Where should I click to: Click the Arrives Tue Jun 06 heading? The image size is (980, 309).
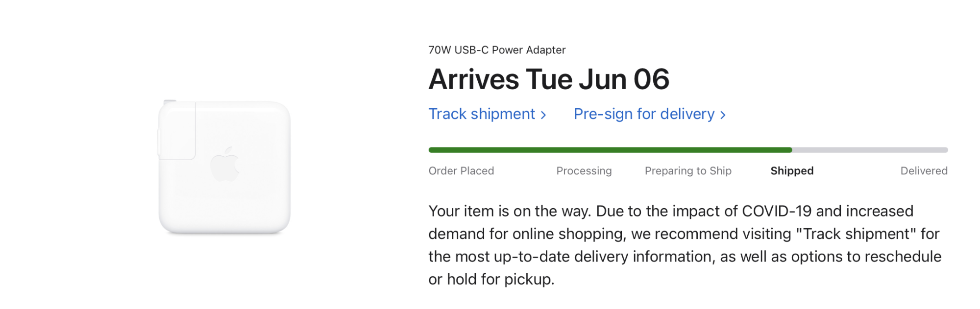549,79
